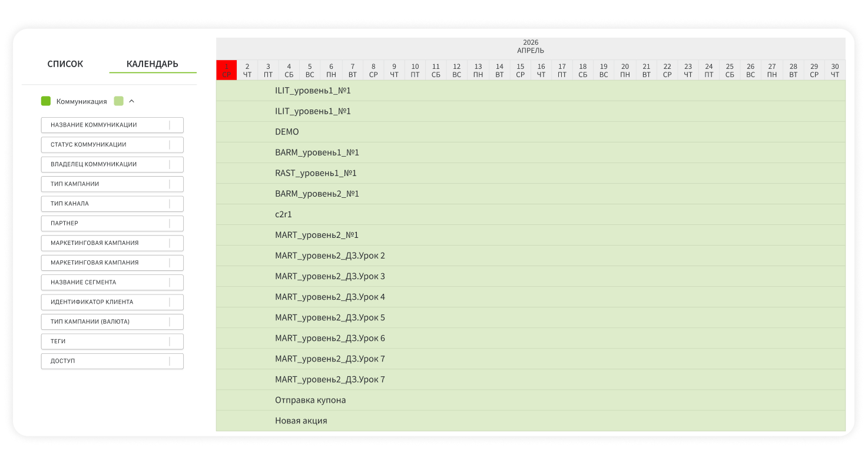
Task: Open the СТАТУС КОММУНИКАЦИИ dropdown
Action: tap(112, 145)
